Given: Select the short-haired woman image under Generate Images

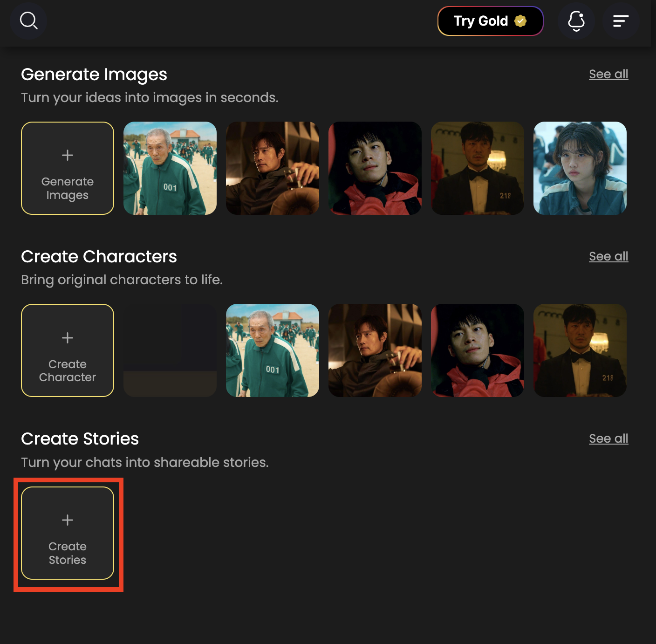Looking at the screenshot, I should click(x=580, y=168).
